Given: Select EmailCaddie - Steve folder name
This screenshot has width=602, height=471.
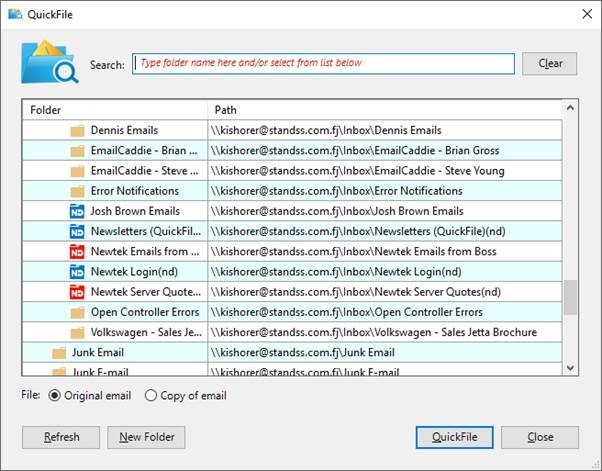Looking at the screenshot, I should tap(144, 171).
